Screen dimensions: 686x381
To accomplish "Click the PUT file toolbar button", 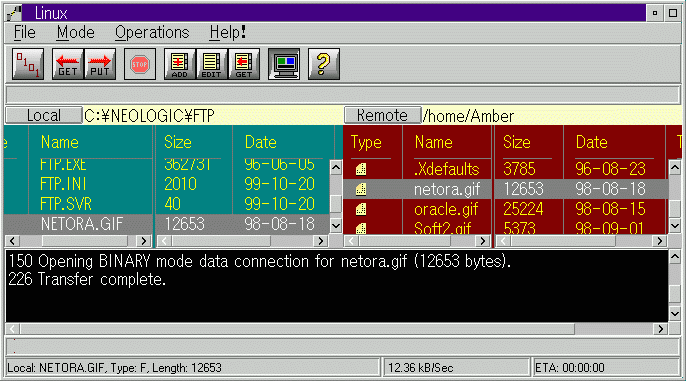I will (x=100, y=64).
